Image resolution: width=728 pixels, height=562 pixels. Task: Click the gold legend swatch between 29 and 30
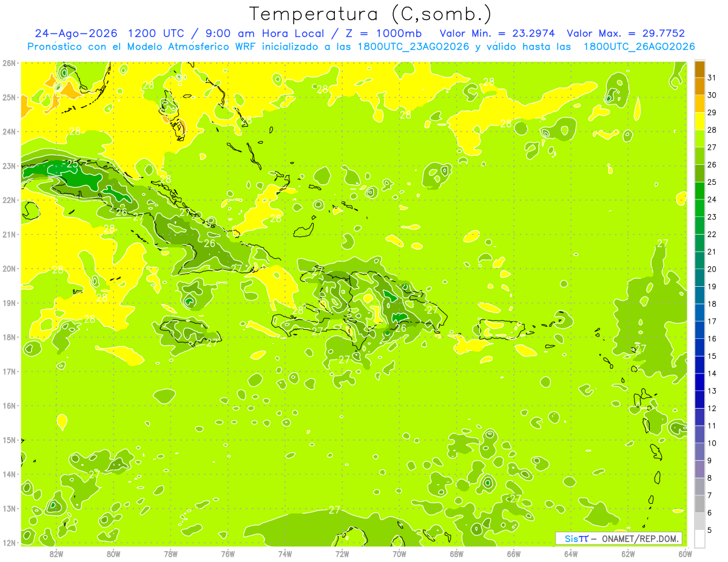[699, 104]
